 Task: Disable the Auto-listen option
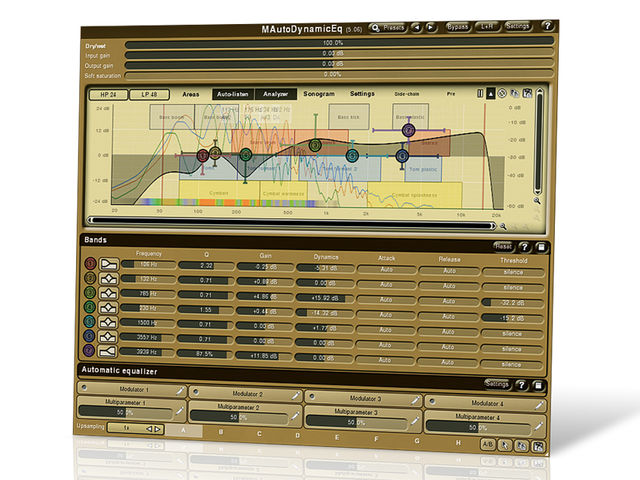(233, 94)
